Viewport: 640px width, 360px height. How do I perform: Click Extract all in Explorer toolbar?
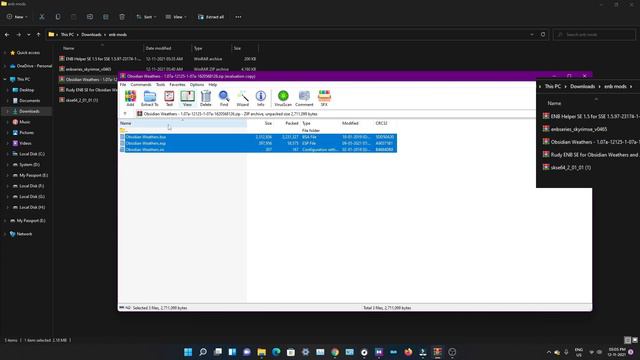tap(211, 17)
